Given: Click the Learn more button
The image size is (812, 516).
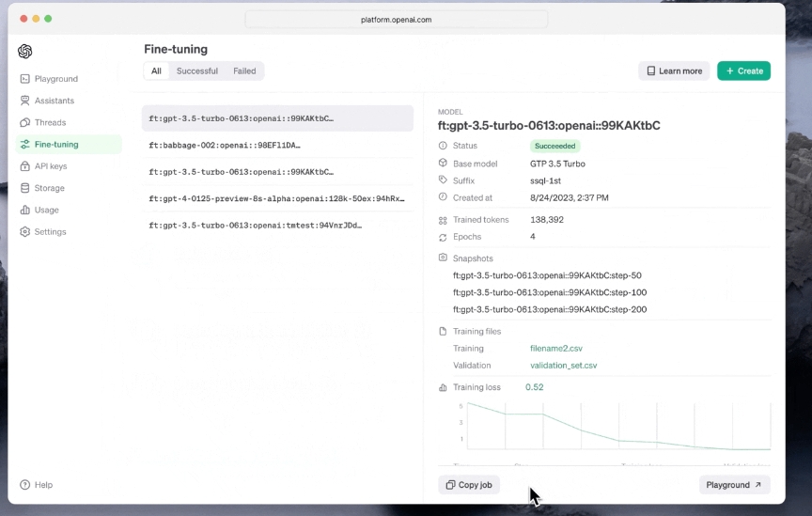Looking at the screenshot, I should click(x=674, y=71).
